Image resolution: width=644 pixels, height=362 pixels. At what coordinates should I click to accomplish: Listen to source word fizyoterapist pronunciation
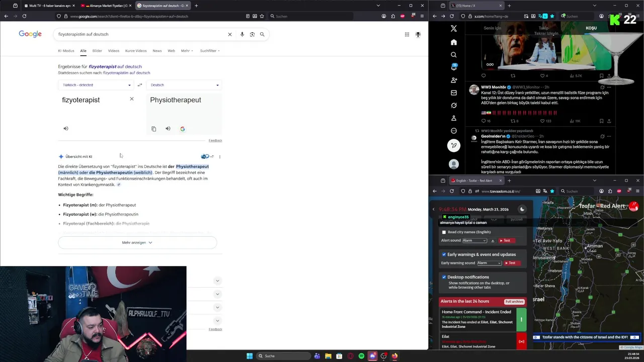(66, 129)
